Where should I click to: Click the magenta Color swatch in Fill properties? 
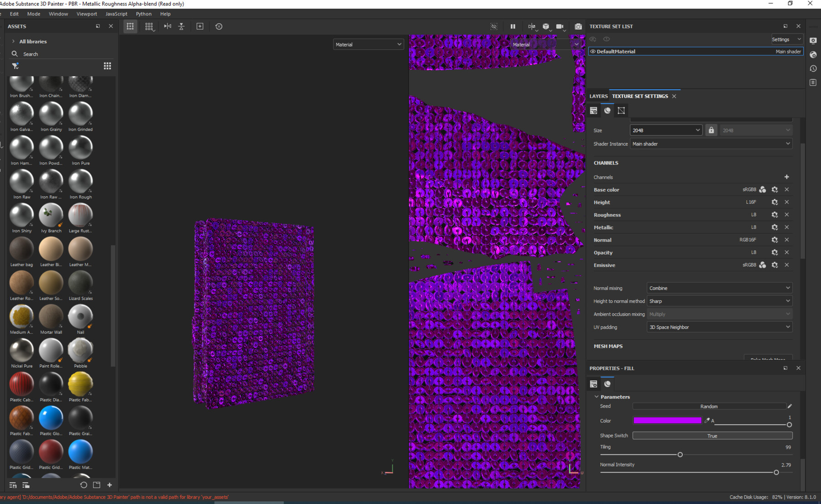coord(667,420)
